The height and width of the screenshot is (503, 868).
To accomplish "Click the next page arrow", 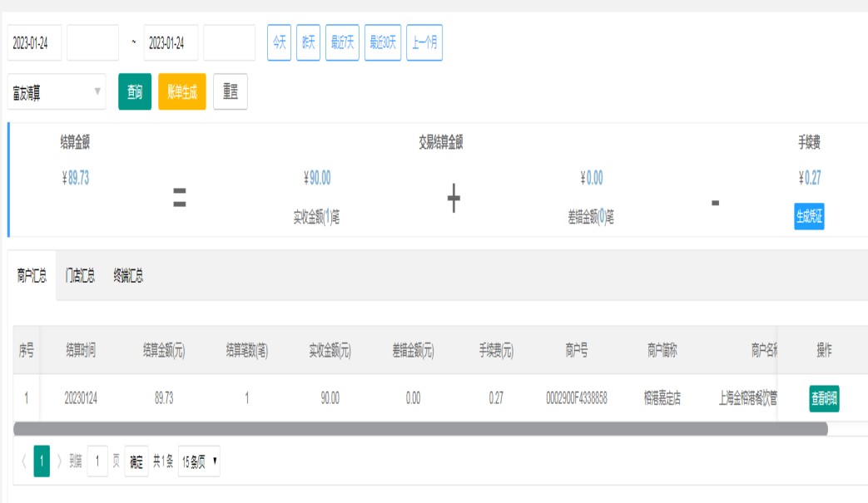I will click(x=59, y=461).
